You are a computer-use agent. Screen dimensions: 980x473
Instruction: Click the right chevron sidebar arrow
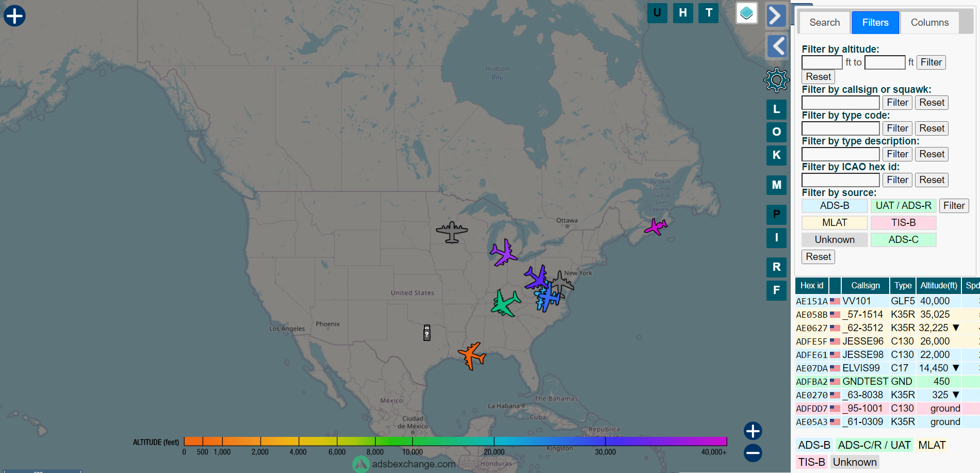[x=776, y=15]
